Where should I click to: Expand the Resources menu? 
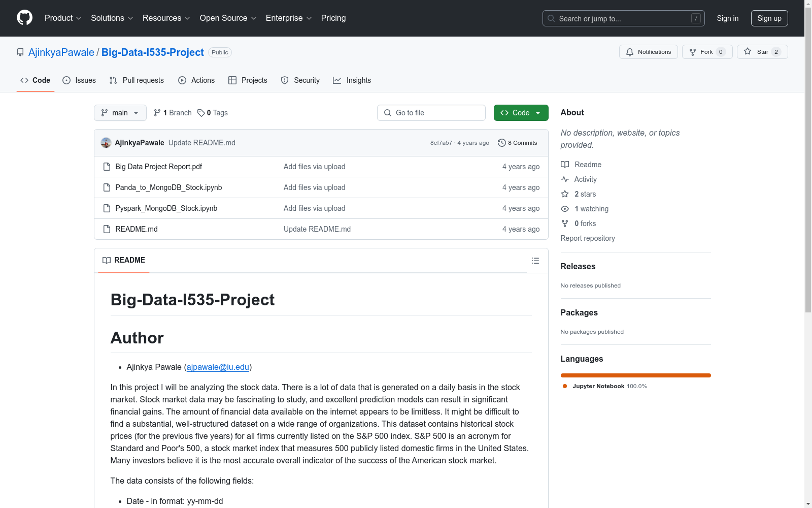click(x=166, y=18)
